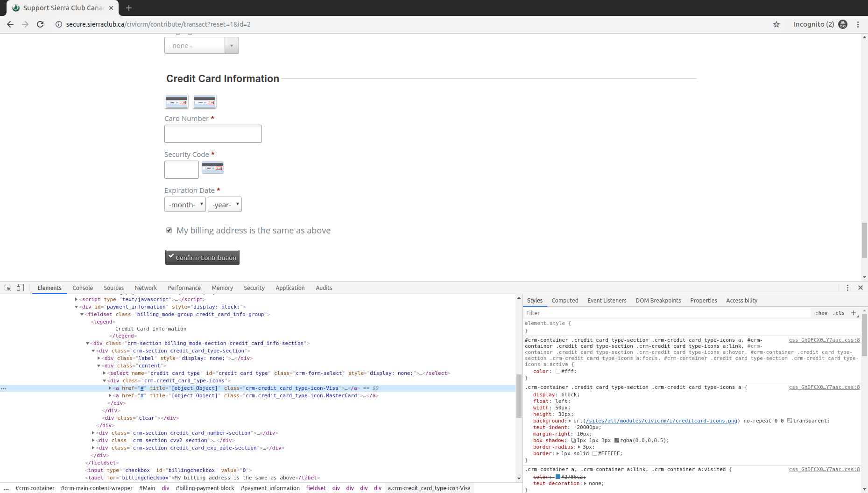Bookmark this page with the star
The width and height of the screenshot is (868, 493).
point(776,24)
